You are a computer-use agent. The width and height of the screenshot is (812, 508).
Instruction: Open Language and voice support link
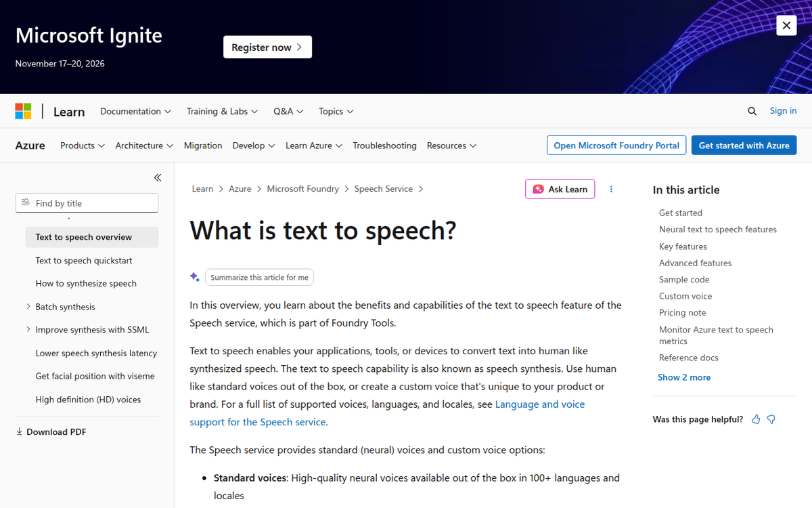387,413
